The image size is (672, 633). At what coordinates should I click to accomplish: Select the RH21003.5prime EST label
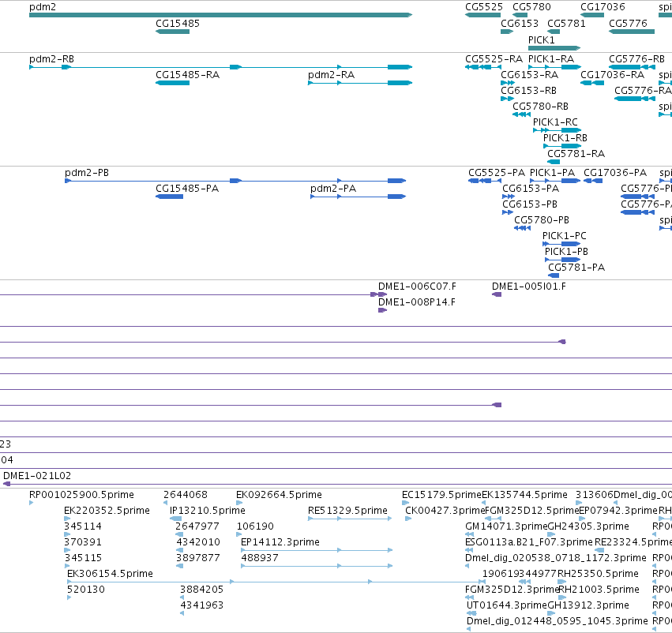coord(599,590)
